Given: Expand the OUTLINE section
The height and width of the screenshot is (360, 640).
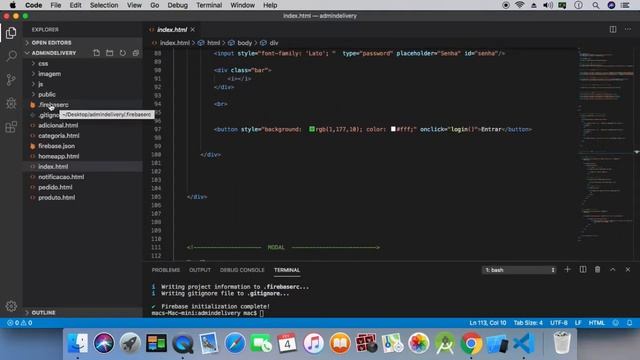Looking at the screenshot, I should click(x=43, y=313).
